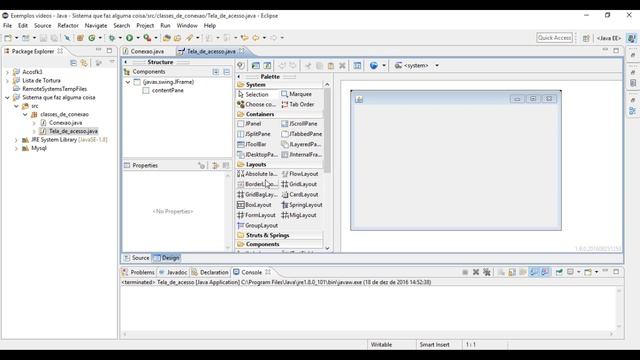
Task: Expand the Acosfk3 project node
Action: coord(7,72)
